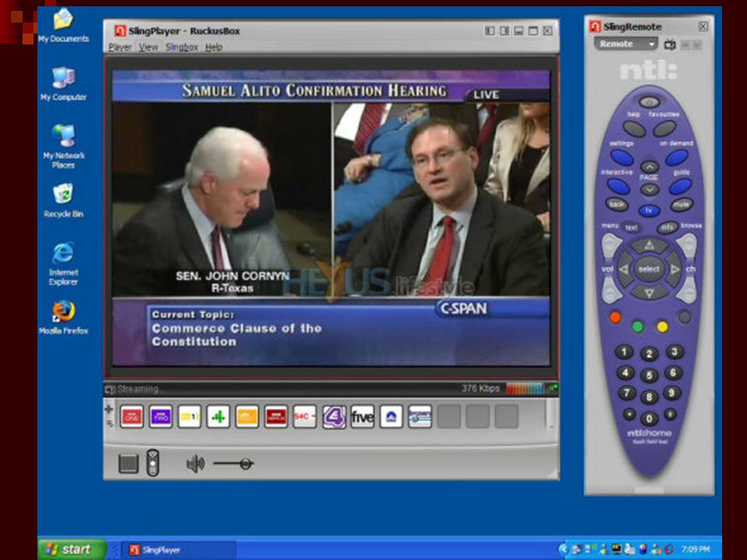
Task: Click the yellow color button on the remote
Action: point(662,326)
